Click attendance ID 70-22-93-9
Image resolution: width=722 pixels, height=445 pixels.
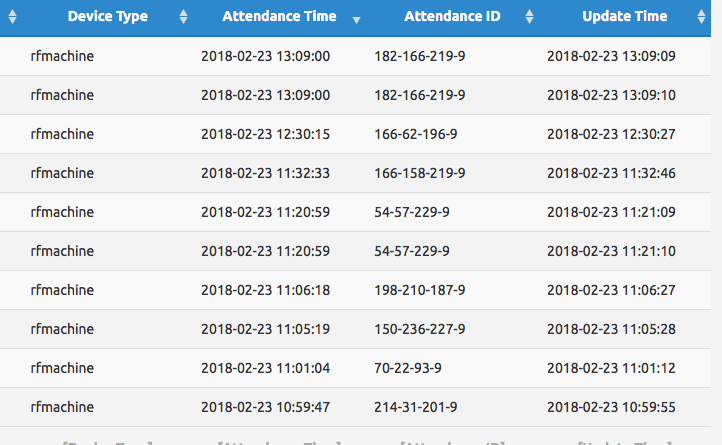(x=408, y=368)
